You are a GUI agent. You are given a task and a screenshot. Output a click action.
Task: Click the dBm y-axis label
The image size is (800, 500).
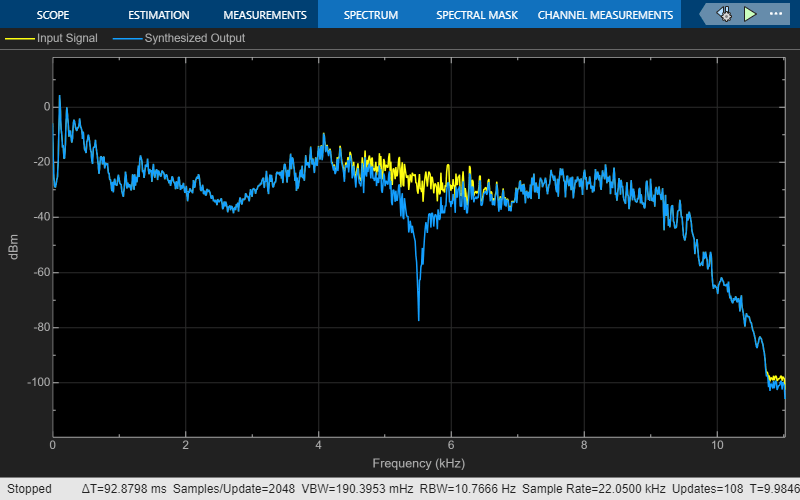14,247
